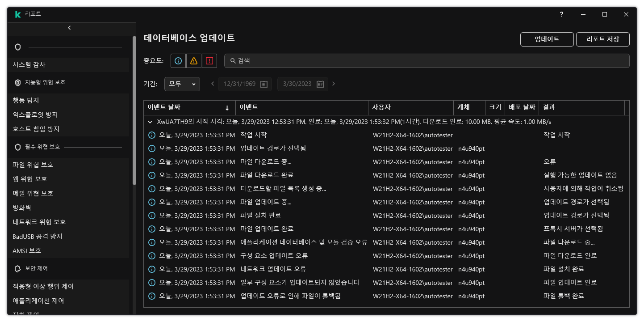The height and width of the screenshot is (322, 644).
Task: Open help via the question mark icon
Action: (x=561, y=14)
